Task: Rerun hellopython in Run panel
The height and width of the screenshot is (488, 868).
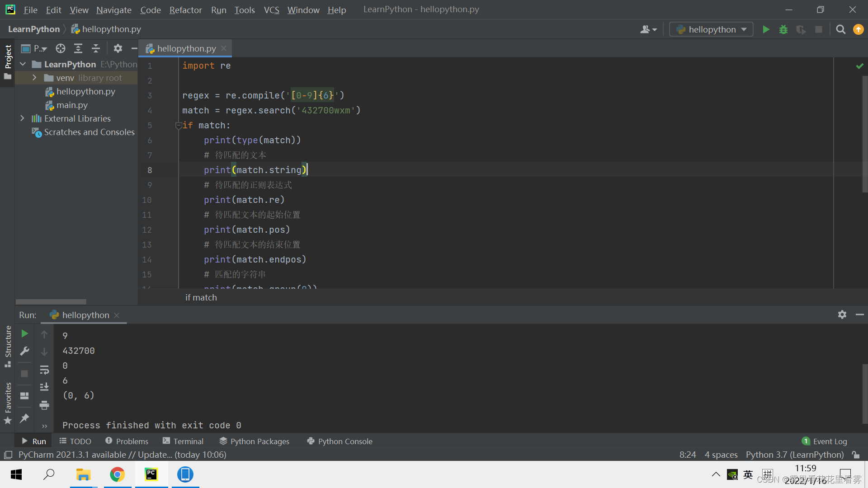Action: pyautogui.click(x=25, y=333)
